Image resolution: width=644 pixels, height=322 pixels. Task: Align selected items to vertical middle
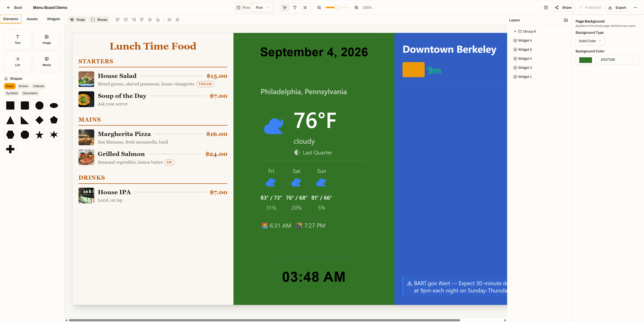(150, 20)
